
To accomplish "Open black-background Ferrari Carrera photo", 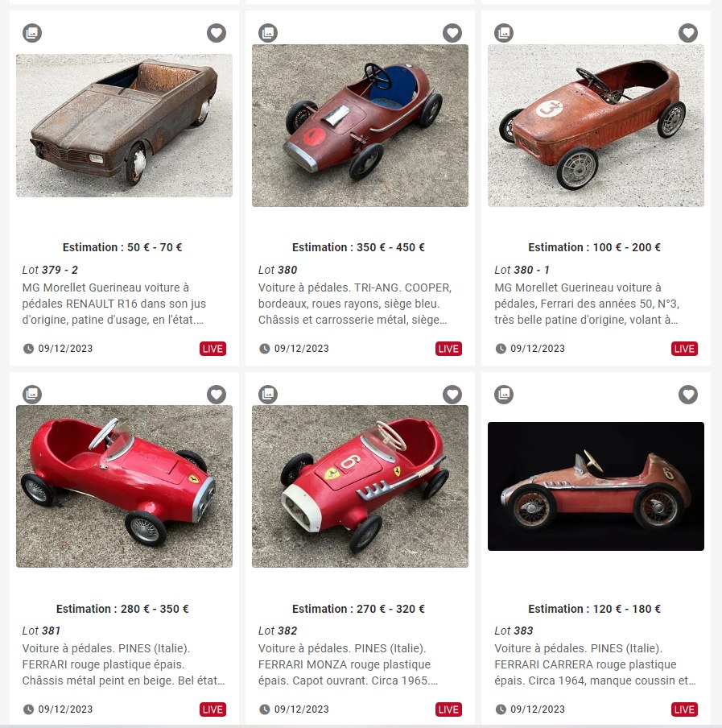I will pyautogui.click(x=596, y=486).
